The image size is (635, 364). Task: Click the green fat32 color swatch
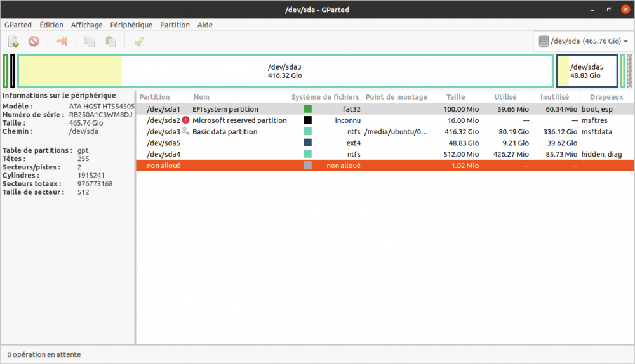(308, 109)
